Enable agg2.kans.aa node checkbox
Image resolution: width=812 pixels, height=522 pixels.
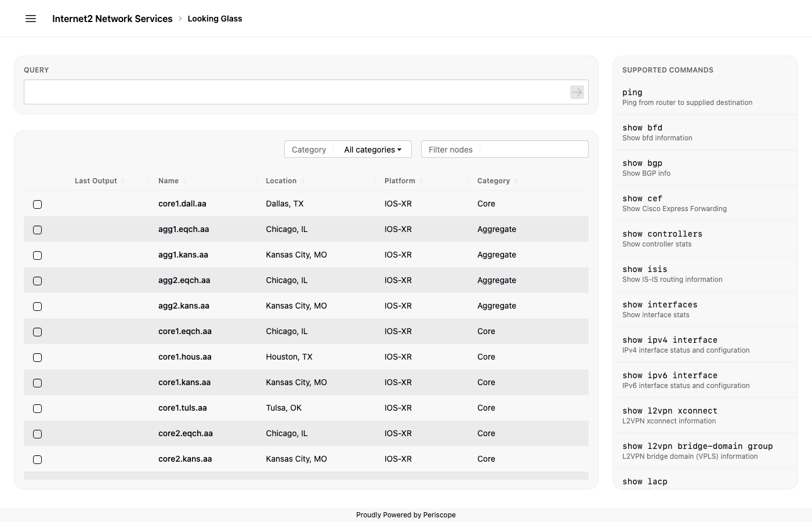[38, 306]
